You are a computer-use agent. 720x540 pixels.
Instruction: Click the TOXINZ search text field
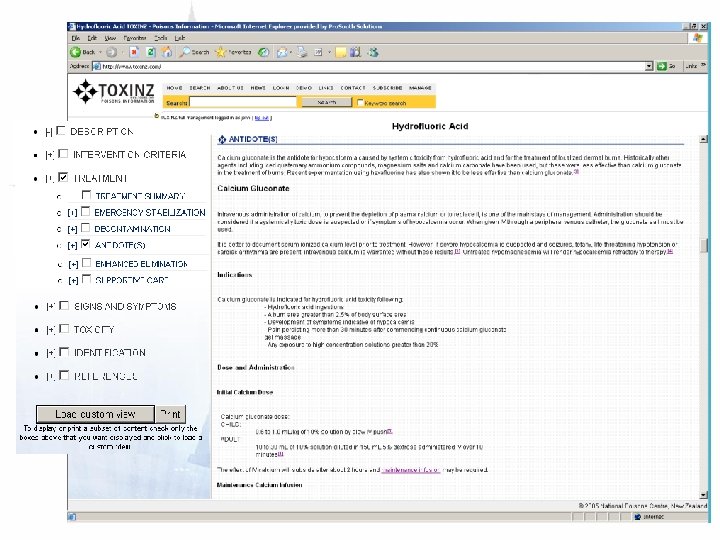pos(243,102)
